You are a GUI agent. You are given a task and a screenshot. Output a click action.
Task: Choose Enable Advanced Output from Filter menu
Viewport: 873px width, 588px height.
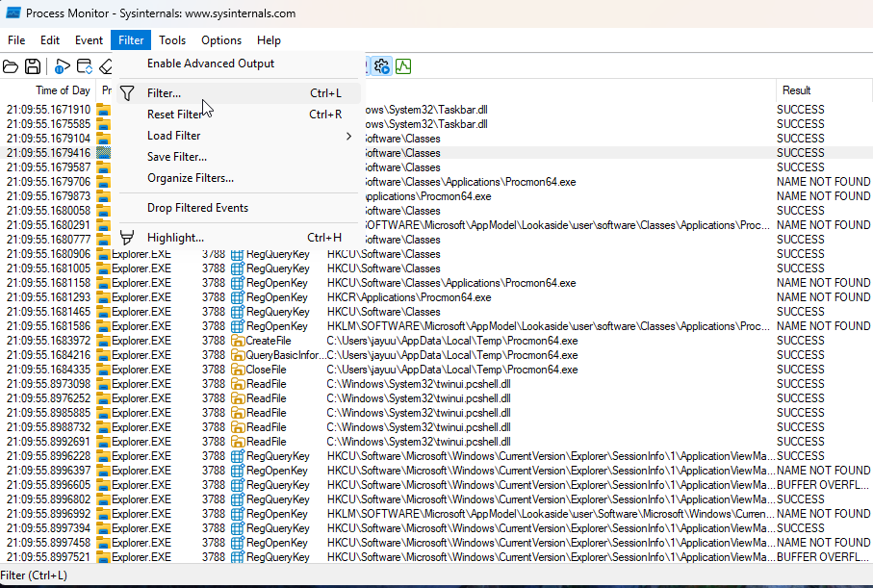click(x=239, y=64)
